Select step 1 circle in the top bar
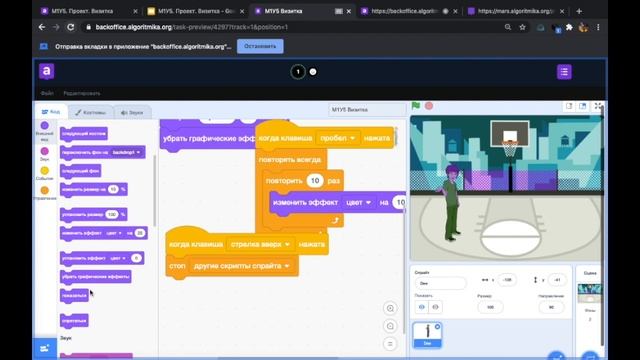Screen dimensions: 640x360 [298, 72]
